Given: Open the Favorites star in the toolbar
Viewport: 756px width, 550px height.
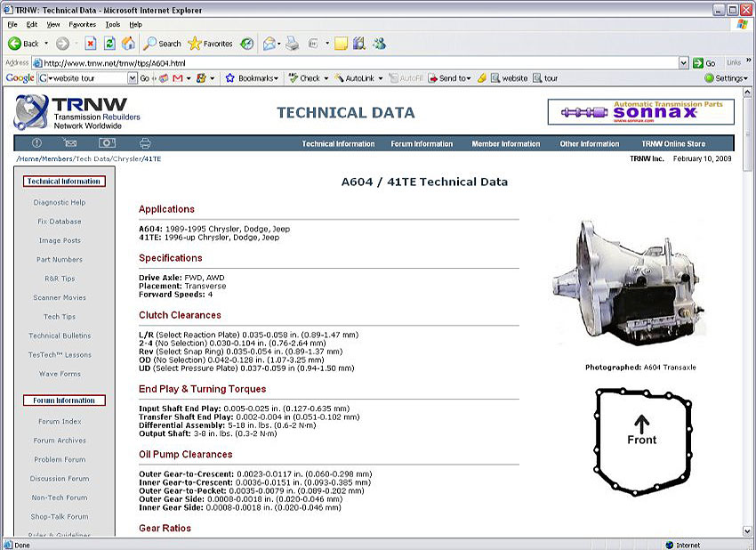Looking at the screenshot, I should coord(210,44).
